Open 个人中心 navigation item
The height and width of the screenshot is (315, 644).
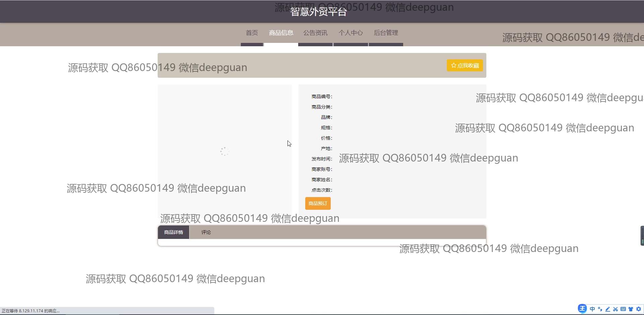coord(351,33)
